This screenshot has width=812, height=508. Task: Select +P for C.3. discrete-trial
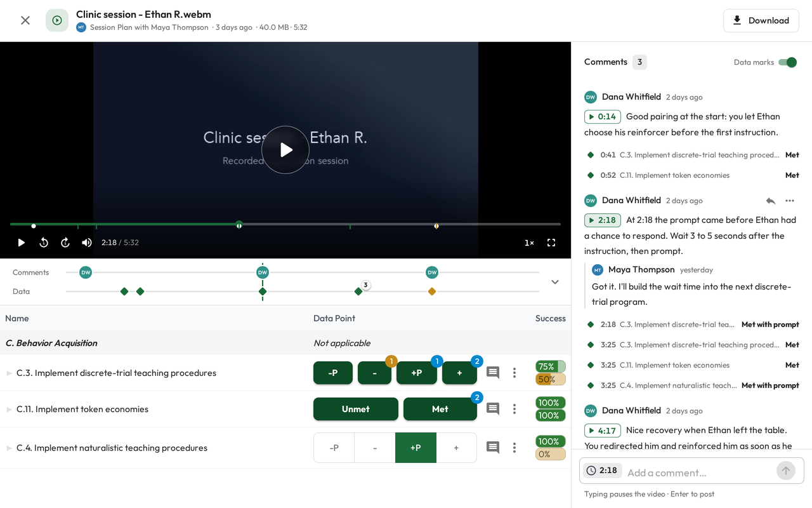click(x=417, y=373)
